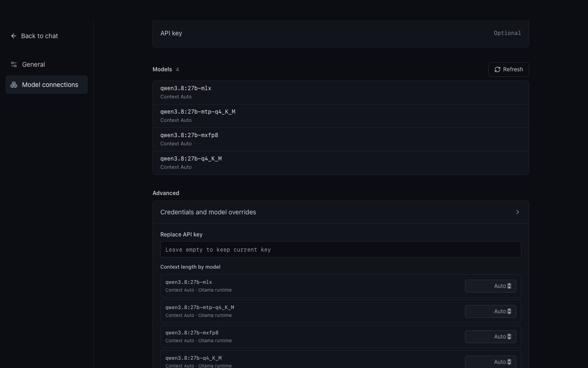Click the General sliders icon in sidebar

14,64
